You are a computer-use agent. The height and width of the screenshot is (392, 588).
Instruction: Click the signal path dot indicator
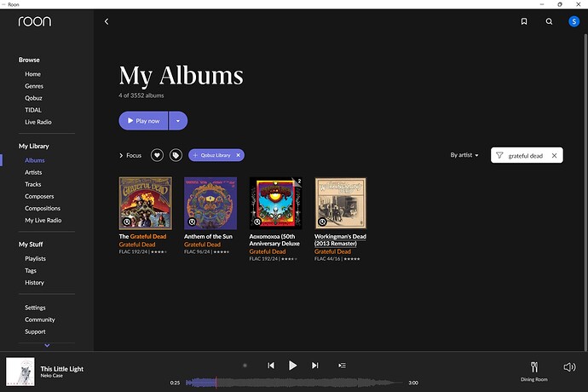(245, 366)
